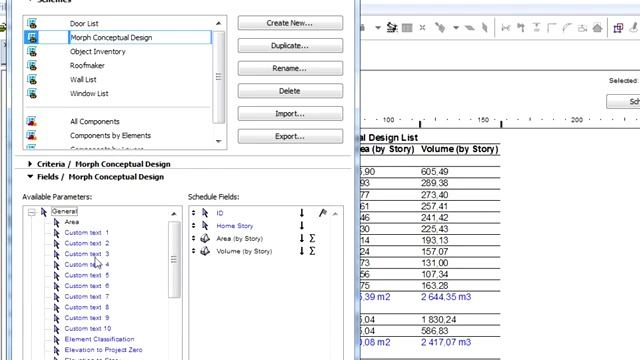Screen dimensions: 640x360
Task: Click the Duplicate... button
Action: 290,46
